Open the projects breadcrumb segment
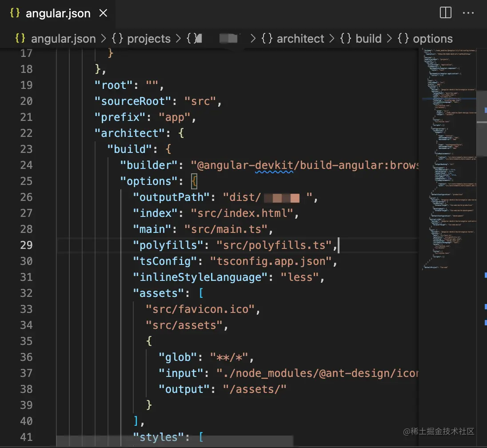Screen dimensions: 487x448 point(148,39)
